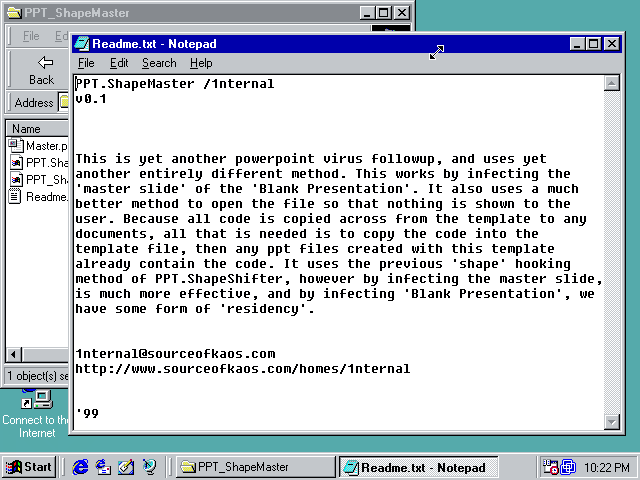The width and height of the screenshot is (640, 480).
Task: Click the '99 line in Notepad
Action: point(87,413)
